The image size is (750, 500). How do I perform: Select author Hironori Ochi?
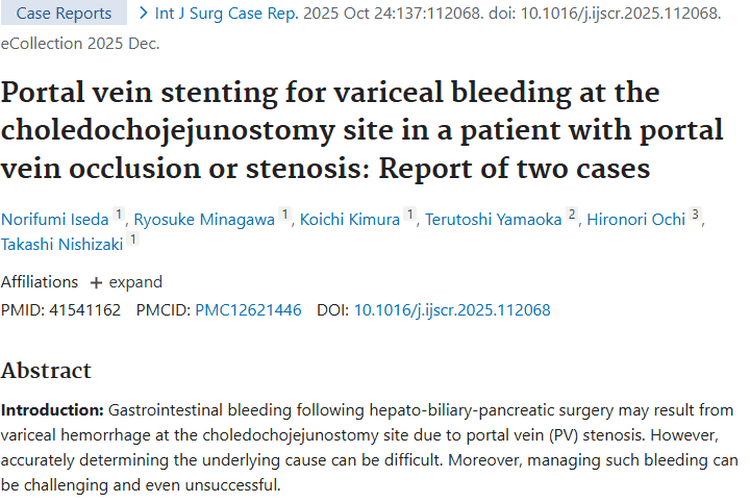(636, 219)
